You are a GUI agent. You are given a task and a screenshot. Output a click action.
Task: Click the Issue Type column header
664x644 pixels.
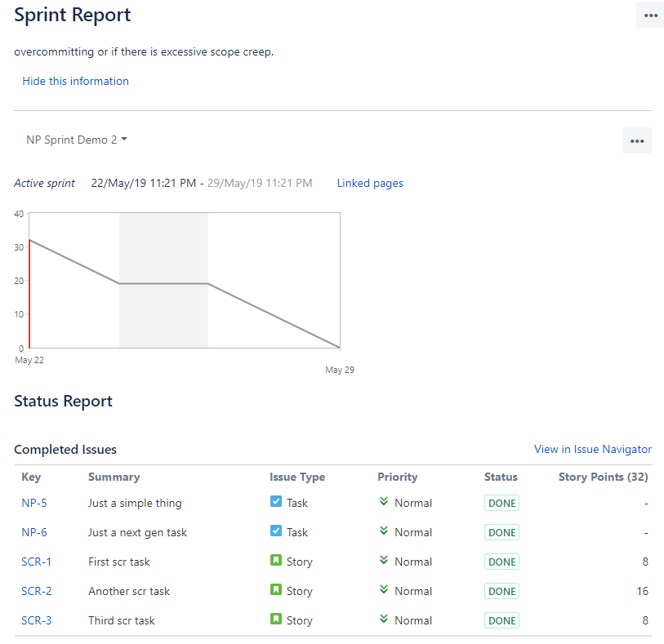coord(297,477)
